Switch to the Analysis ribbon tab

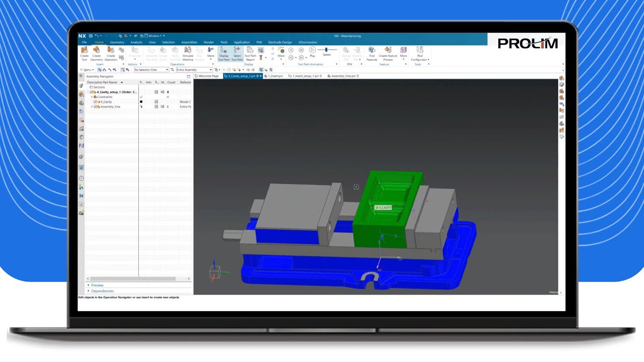click(136, 42)
